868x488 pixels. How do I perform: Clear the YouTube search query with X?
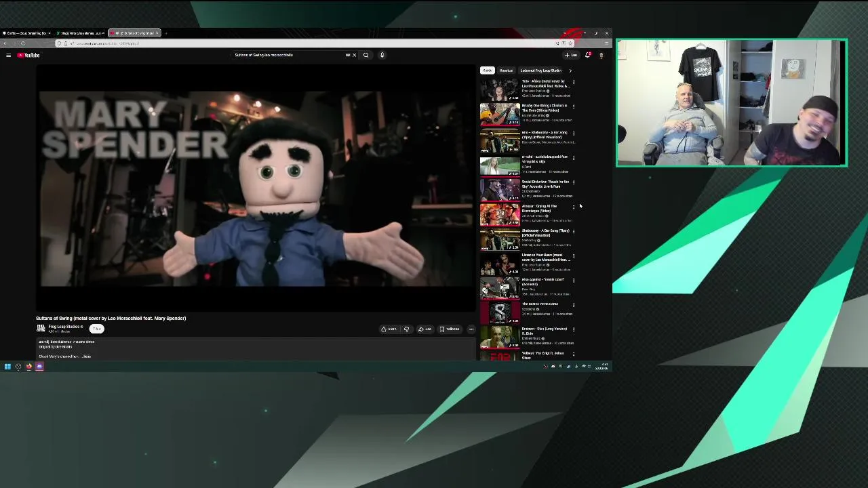pyautogui.click(x=354, y=55)
